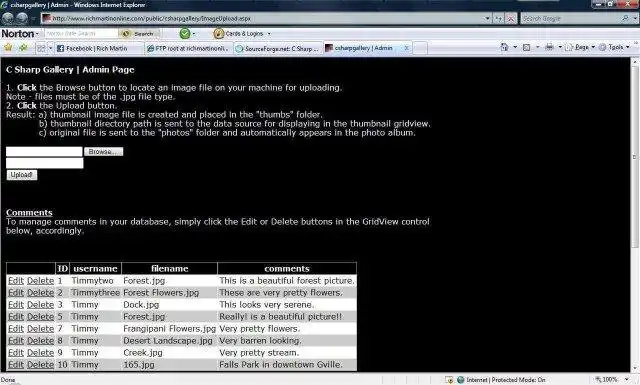Open the Favorites Center star icon

pyautogui.click(x=8, y=48)
